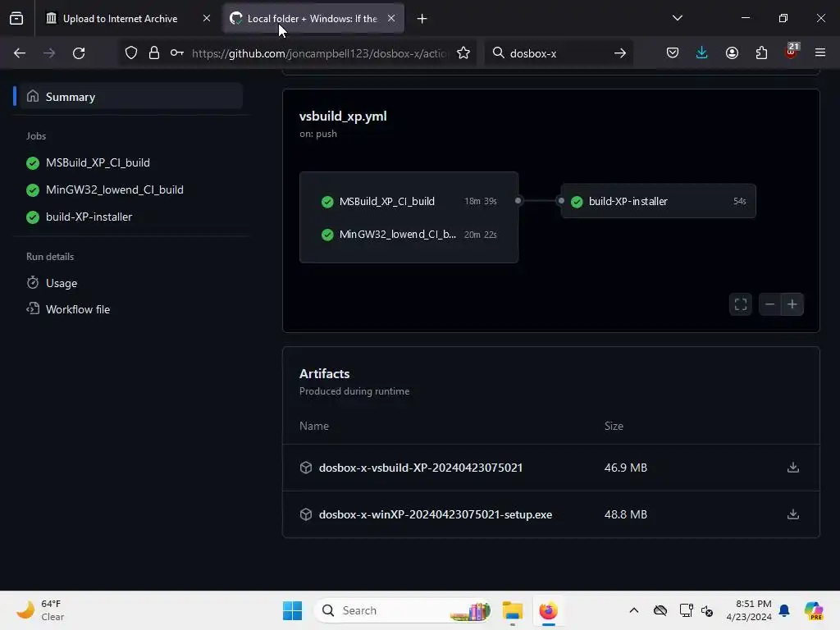Open a new browser tab
The image size is (840, 630).
[x=422, y=19]
